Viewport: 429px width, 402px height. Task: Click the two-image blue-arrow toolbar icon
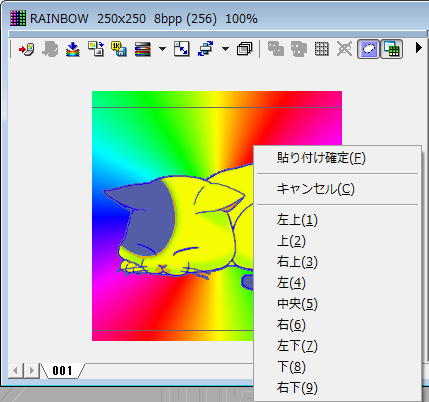96,49
